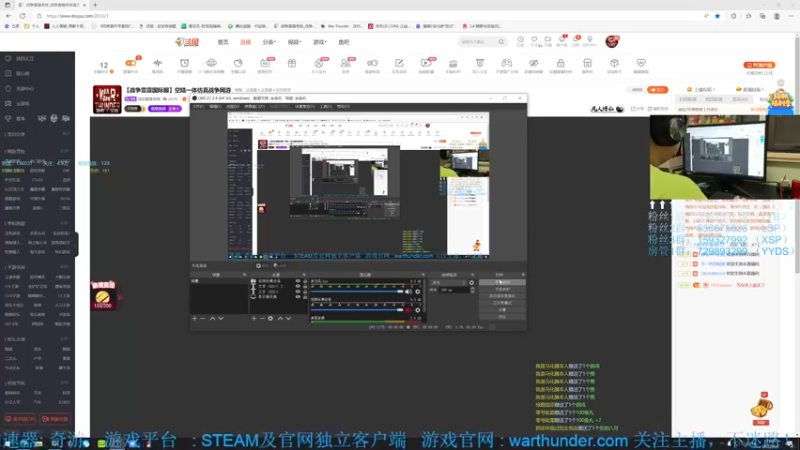Open the padlock icon in streamer toolbar
Image resolution: width=800 pixels, height=450 pixels.
(x=561, y=63)
